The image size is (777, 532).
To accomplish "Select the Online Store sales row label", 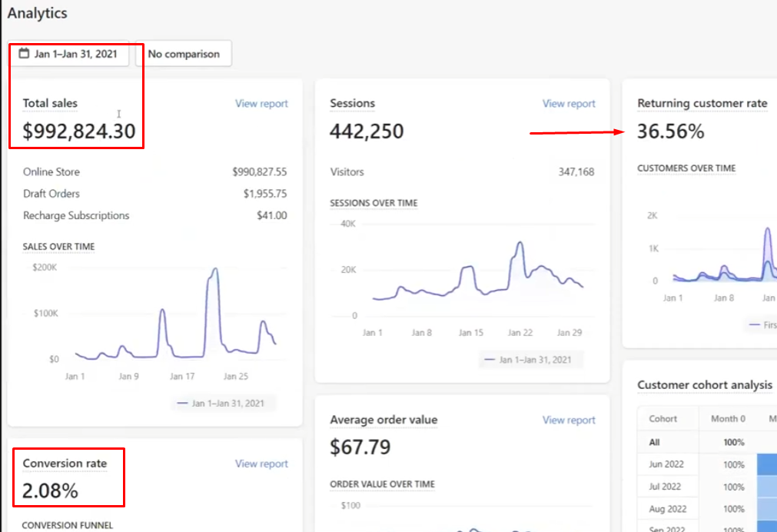I will (x=51, y=172).
